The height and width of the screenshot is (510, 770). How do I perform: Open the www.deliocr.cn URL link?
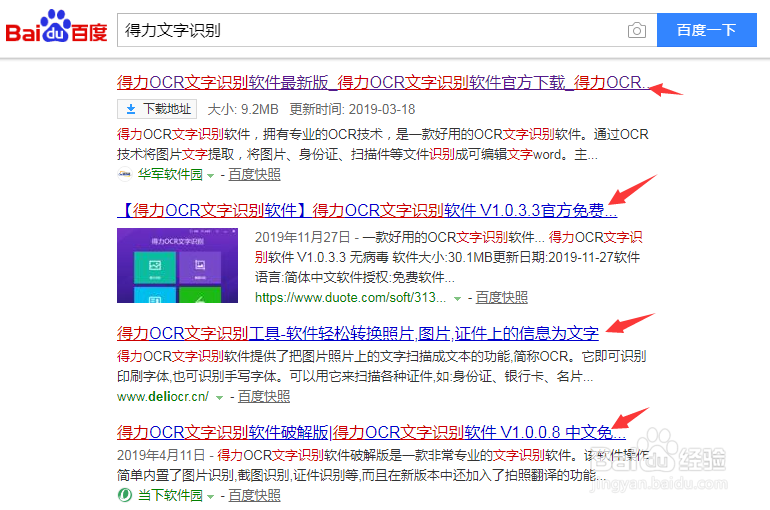tap(163, 397)
